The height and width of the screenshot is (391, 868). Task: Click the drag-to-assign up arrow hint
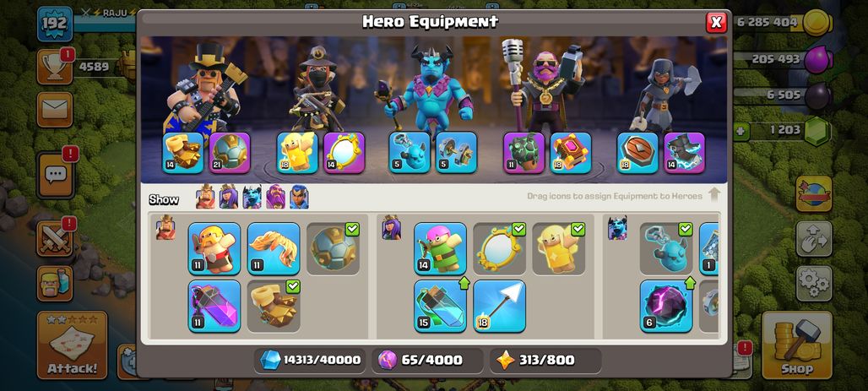point(714,195)
